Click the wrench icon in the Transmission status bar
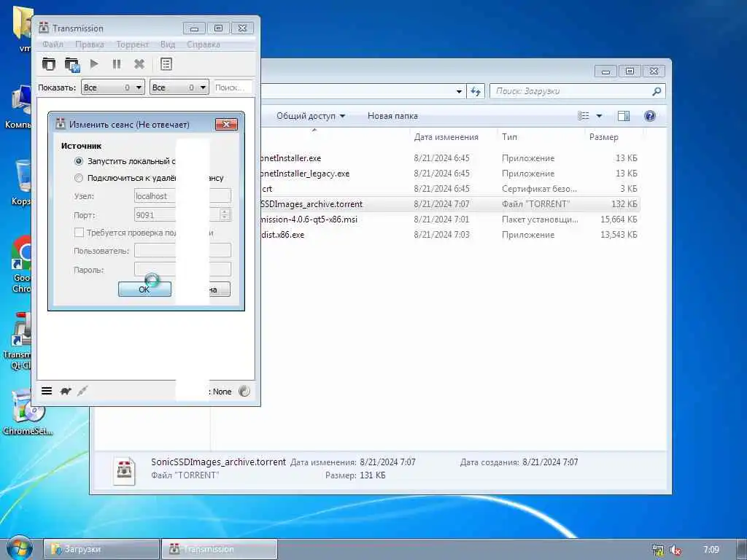The image size is (747, 560). click(82, 391)
